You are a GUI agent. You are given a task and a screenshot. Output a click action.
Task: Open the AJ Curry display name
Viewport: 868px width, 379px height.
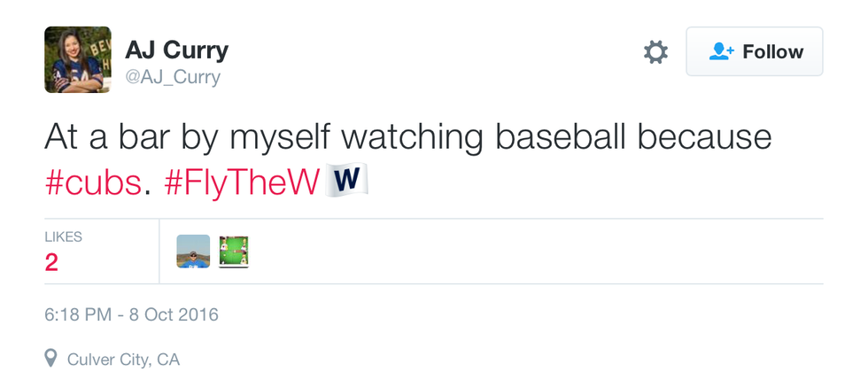pos(176,50)
